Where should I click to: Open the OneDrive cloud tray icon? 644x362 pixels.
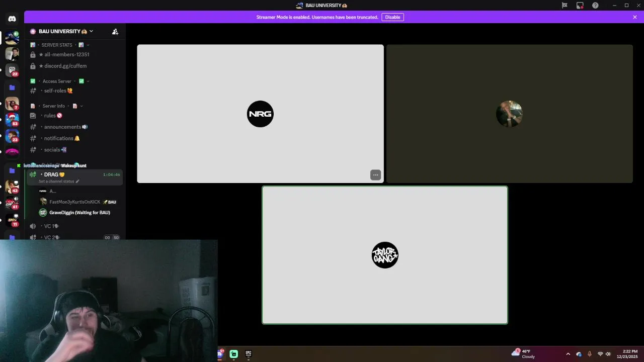point(579,354)
